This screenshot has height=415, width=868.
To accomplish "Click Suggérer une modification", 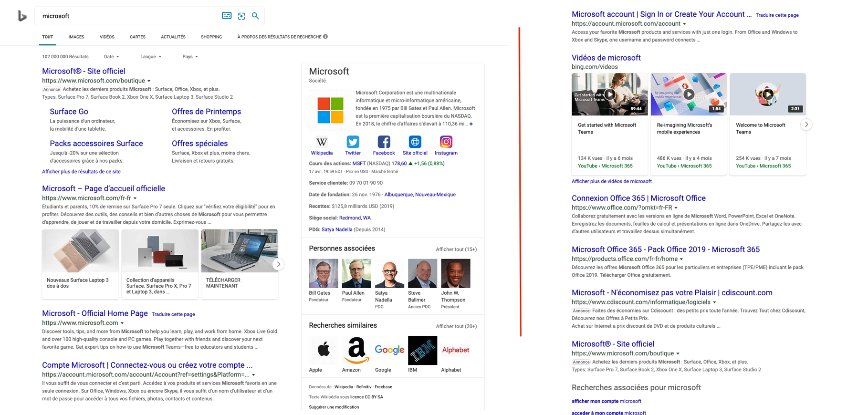I will (x=334, y=407).
